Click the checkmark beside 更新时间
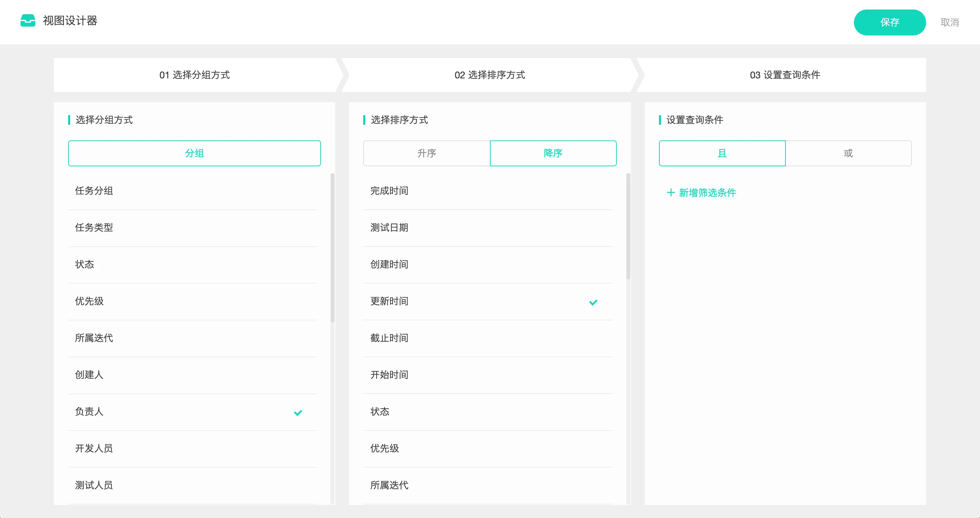Screen dimensions: 980x518 click(x=594, y=302)
